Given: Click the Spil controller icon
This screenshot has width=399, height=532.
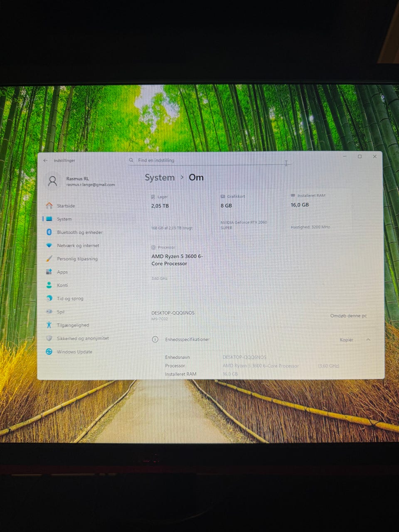Looking at the screenshot, I should pos(49,311).
